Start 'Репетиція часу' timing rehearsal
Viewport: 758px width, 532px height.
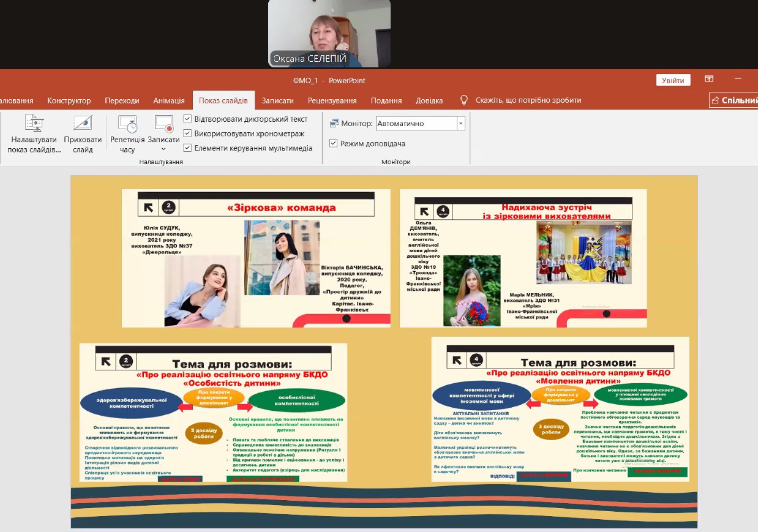click(127, 124)
